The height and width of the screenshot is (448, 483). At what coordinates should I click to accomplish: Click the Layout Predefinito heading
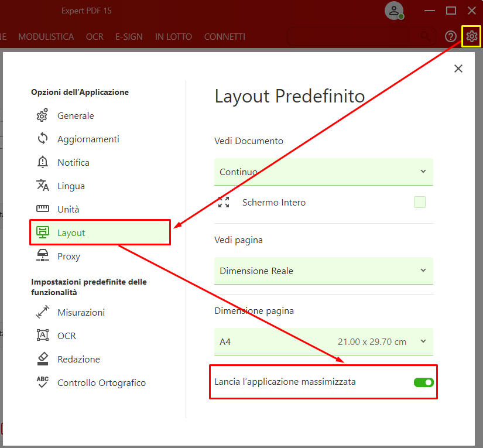pos(290,96)
